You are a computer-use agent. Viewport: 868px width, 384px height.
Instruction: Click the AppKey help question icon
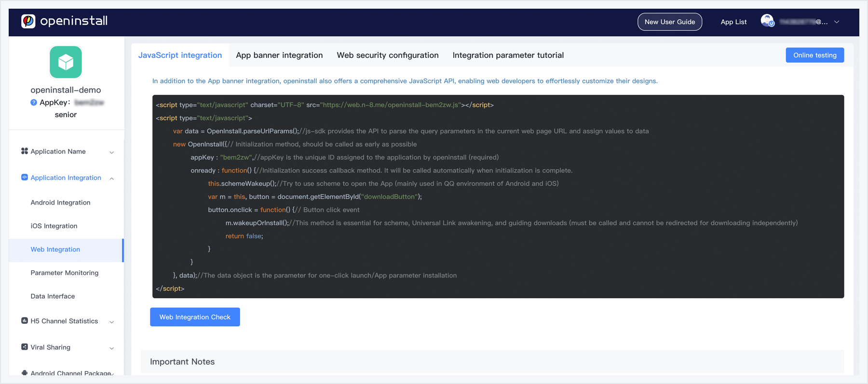(34, 102)
